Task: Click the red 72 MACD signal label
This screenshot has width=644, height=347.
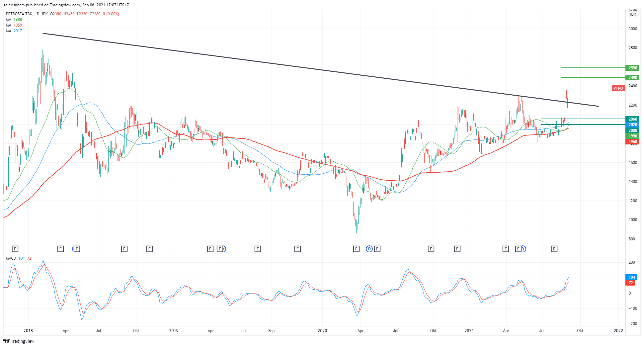Action: coord(630,283)
